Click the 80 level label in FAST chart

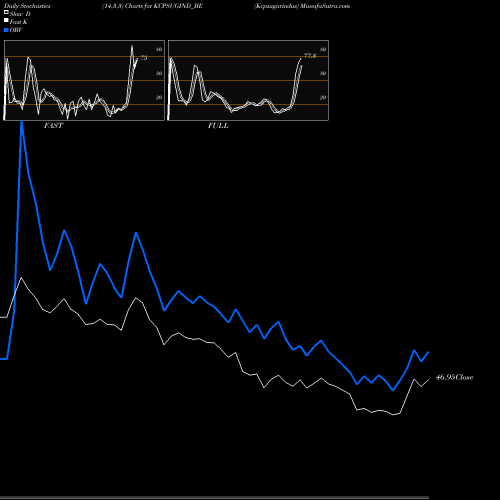pos(159,49)
